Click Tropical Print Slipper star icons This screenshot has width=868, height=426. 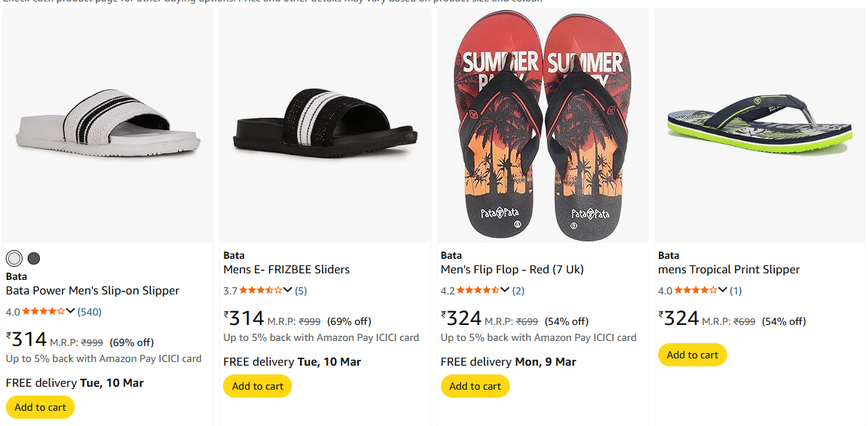pos(695,291)
